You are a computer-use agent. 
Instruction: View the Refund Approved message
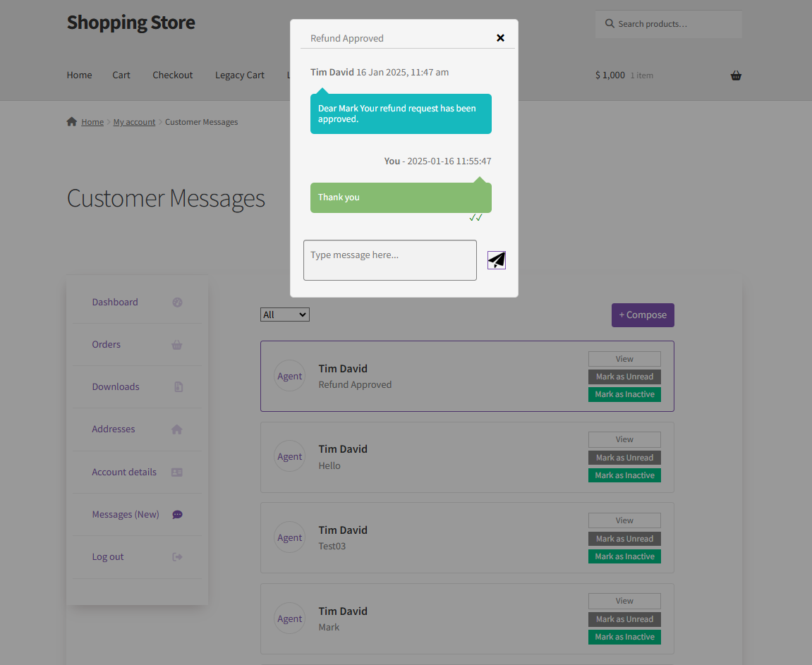(624, 359)
